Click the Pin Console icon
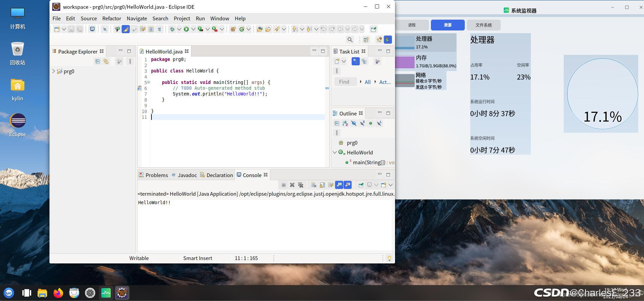 pyautogui.click(x=361, y=185)
